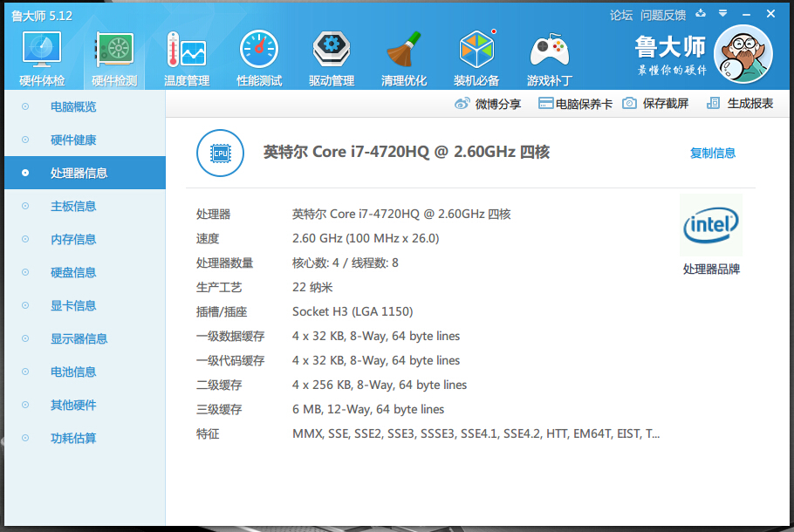Launch 性能测试 performance test icon
This screenshot has width=794, height=532.
[259, 50]
